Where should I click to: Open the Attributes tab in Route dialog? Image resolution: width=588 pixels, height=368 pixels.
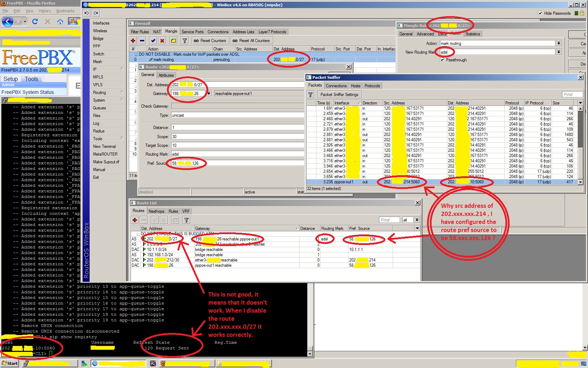[x=166, y=75]
